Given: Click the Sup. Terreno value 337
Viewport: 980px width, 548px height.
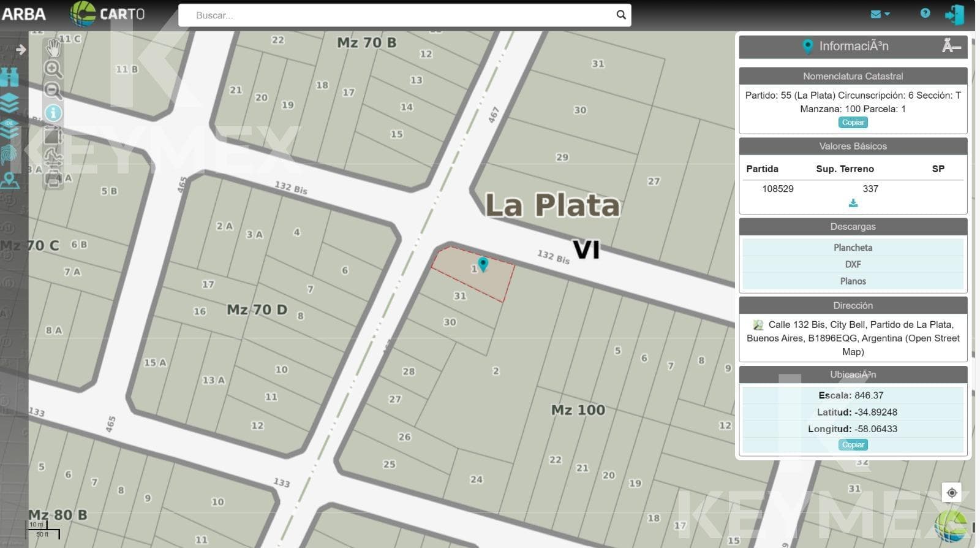Looking at the screenshot, I should point(870,189).
